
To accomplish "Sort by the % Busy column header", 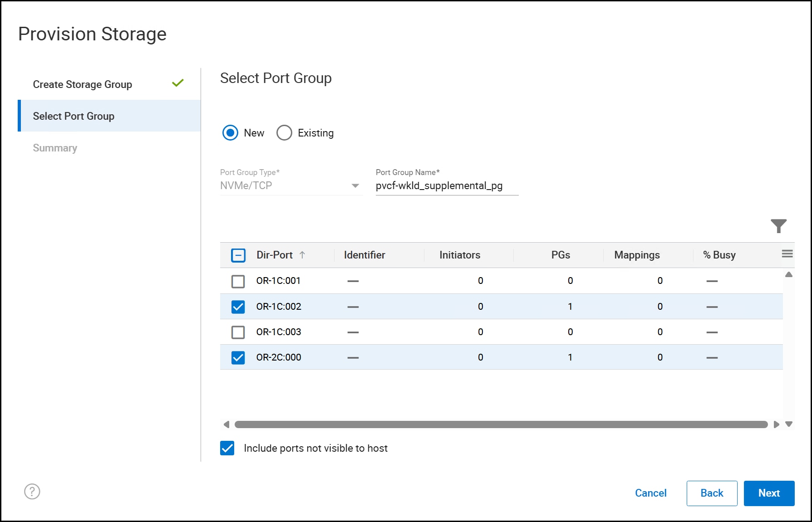I will [719, 255].
